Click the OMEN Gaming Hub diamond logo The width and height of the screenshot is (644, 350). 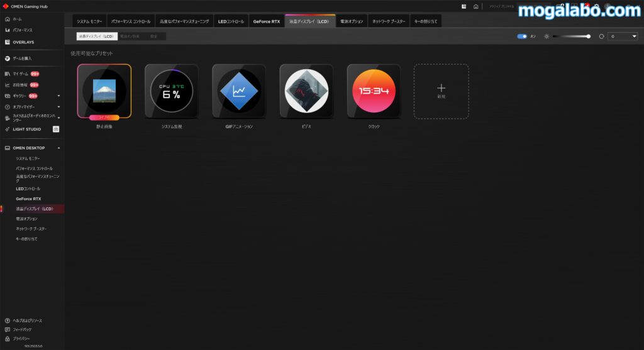[6, 6]
